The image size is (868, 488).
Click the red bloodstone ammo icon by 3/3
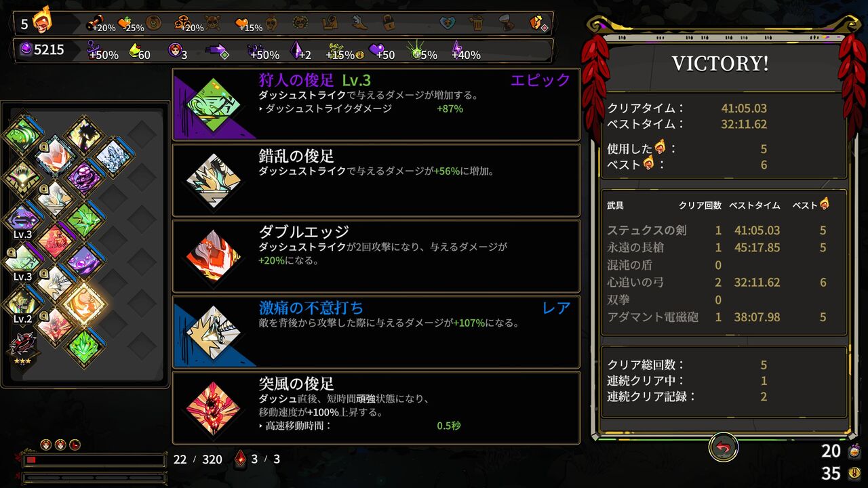(239, 459)
